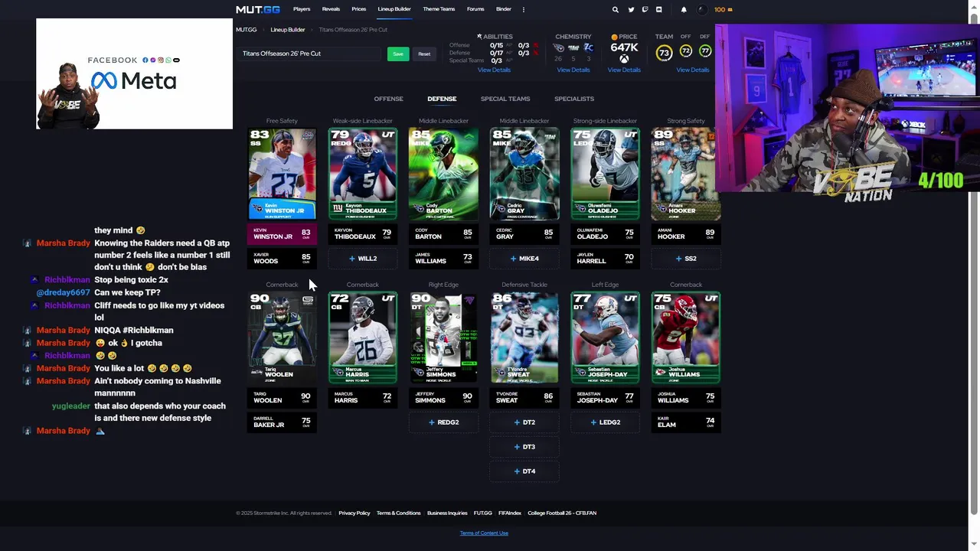Open the MUT.GG home logo
This screenshot has height=551, width=980.
point(257,9)
